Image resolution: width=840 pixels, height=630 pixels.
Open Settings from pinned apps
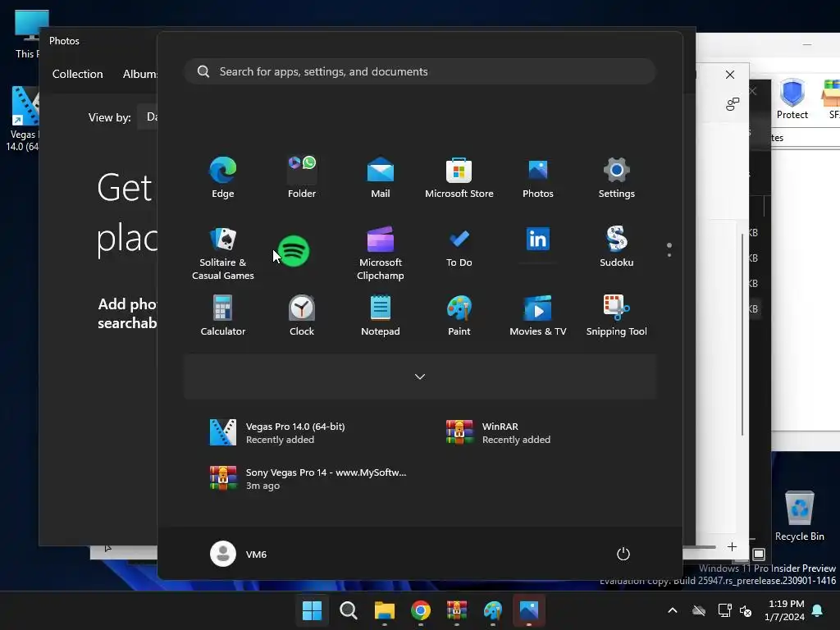(x=617, y=177)
